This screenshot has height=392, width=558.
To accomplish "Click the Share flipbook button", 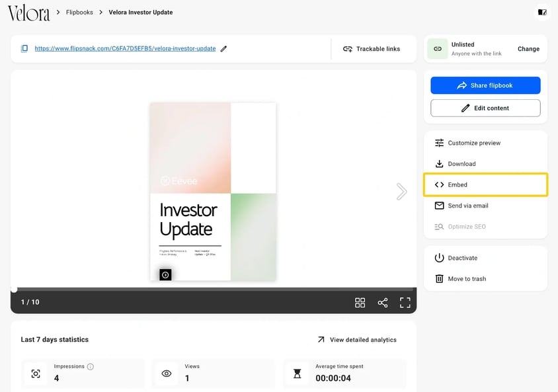I will (x=485, y=85).
